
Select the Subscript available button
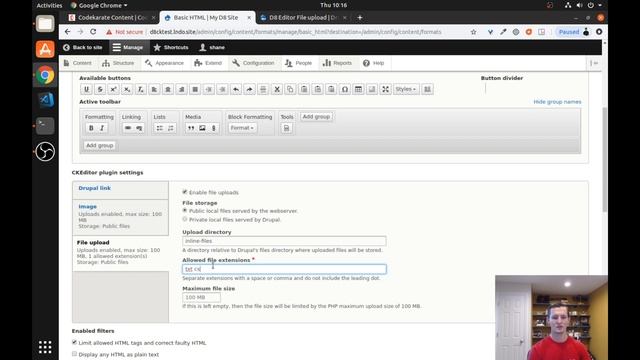[127, 89]
